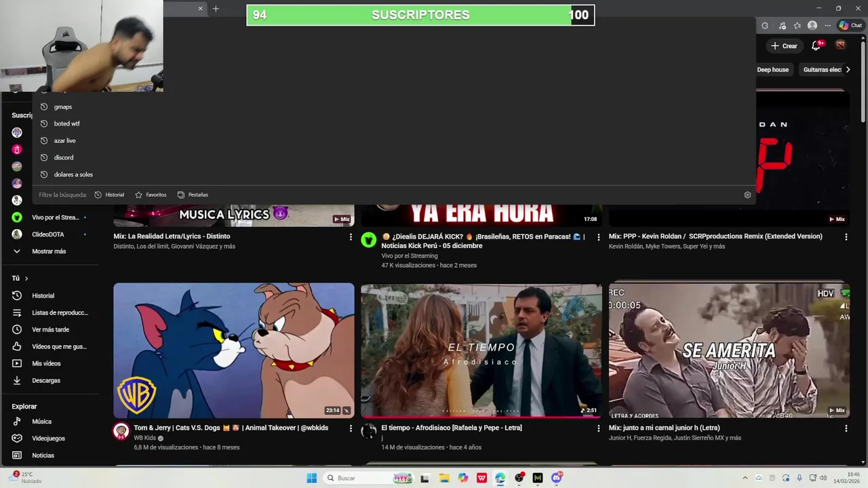Viewport: 868px width, 488px height.
Task: Select the Guitarras eléctricas filter chip
Action: coord(822,70)
